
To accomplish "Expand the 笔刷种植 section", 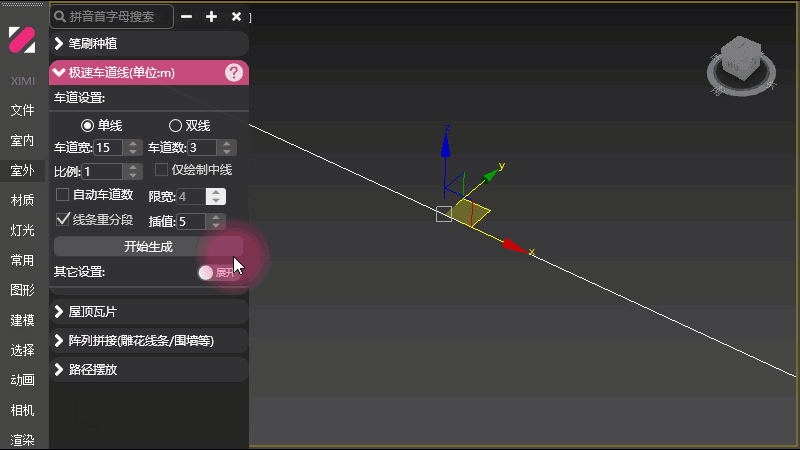I will [149, 43].
